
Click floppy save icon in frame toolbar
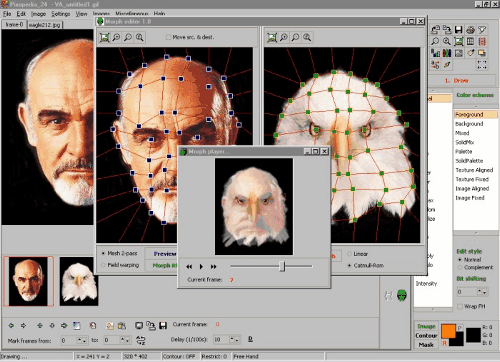(x=163, y=325)
